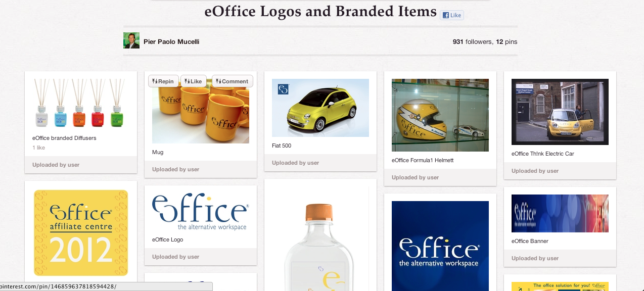The image size is (644, 291).
Task: Like the Mug pin
Action: click(194, 81)
